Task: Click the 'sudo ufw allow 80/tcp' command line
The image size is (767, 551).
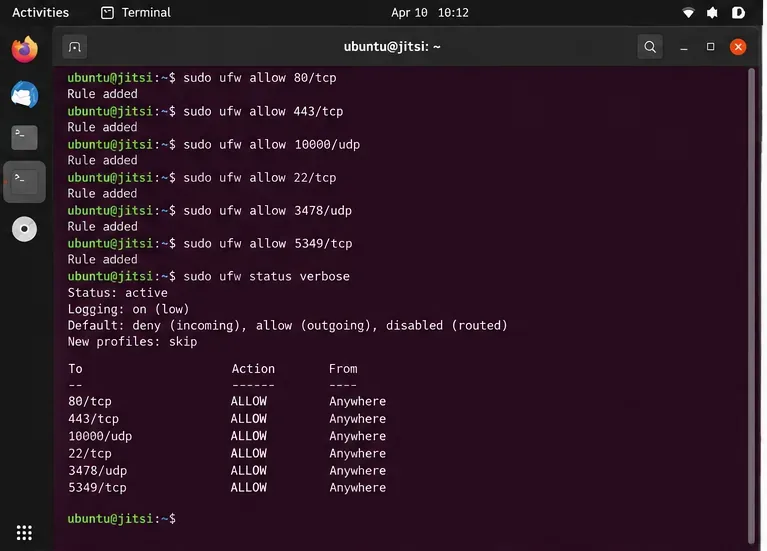Action: (x=260, y=78)
